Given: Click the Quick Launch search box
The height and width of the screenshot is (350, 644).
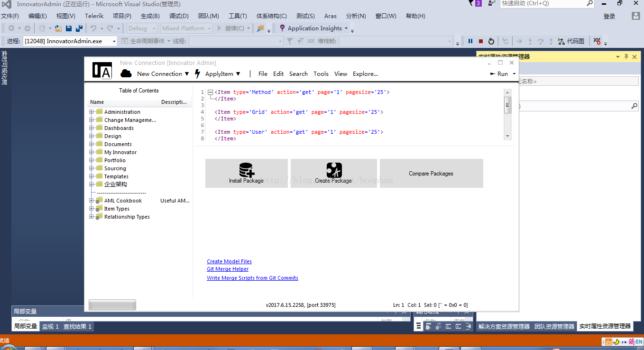Looking at the screenshot, I should pyautogui.click(x=547, y=3).
